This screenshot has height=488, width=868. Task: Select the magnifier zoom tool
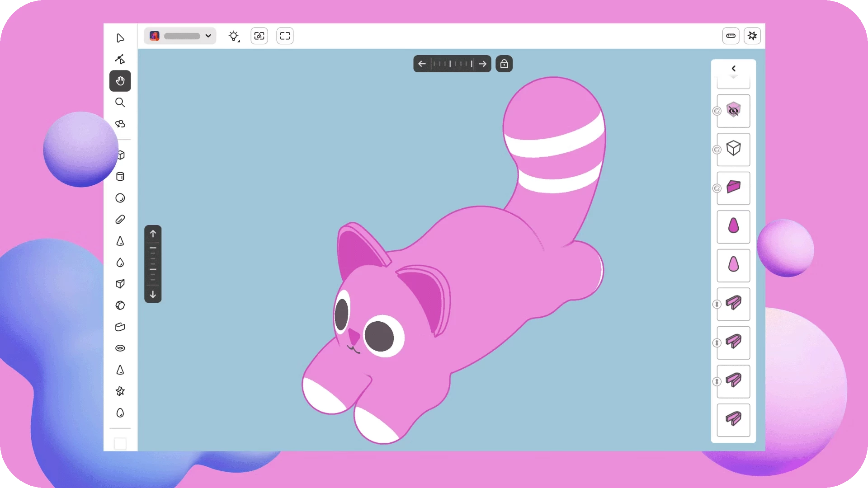point(120,103)
